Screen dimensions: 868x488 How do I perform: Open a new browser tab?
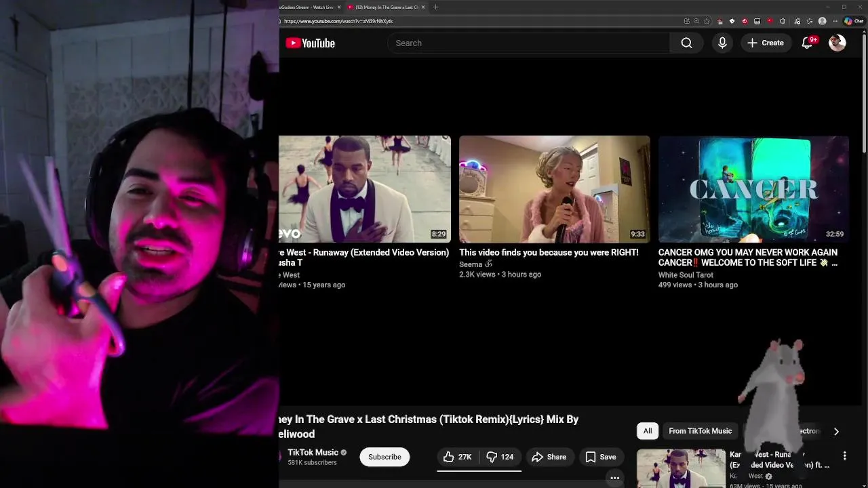tap(435, 7)
